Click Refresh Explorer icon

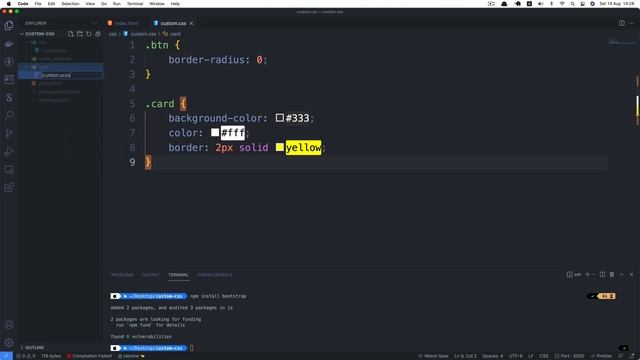coord(89,34)
